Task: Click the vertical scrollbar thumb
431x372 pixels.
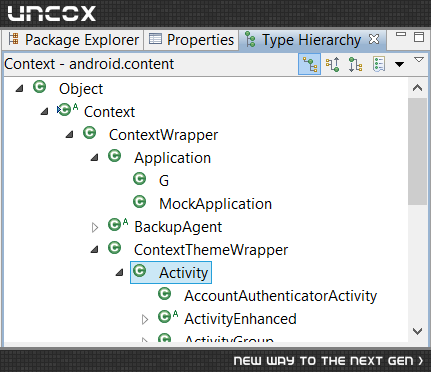Action: coord(417,151)
